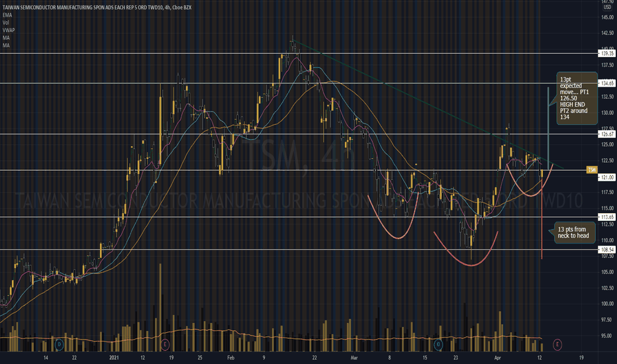Viewport: 617px width, 364px height.
Task: Select the 126.67 horizontal line price label
Action: pos(607,134)
